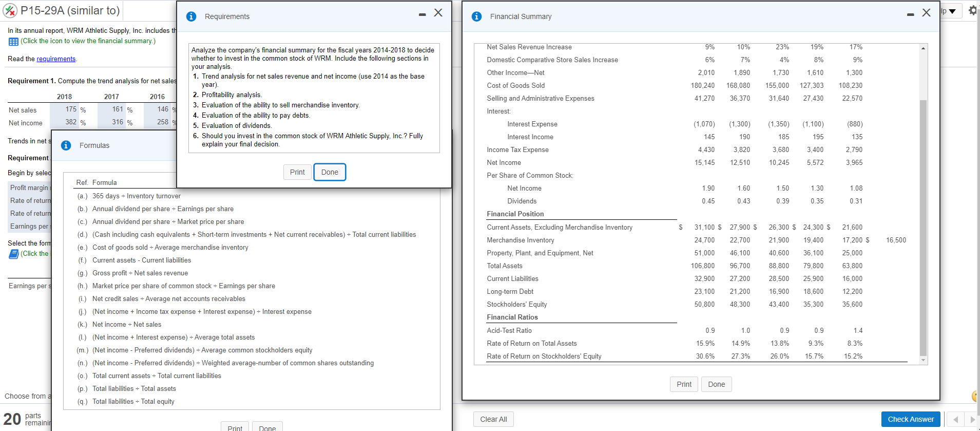This screenshot has height=431, width=980.
Task: Click the Selling and Administrative Expenses label
Action: point(541,99)
